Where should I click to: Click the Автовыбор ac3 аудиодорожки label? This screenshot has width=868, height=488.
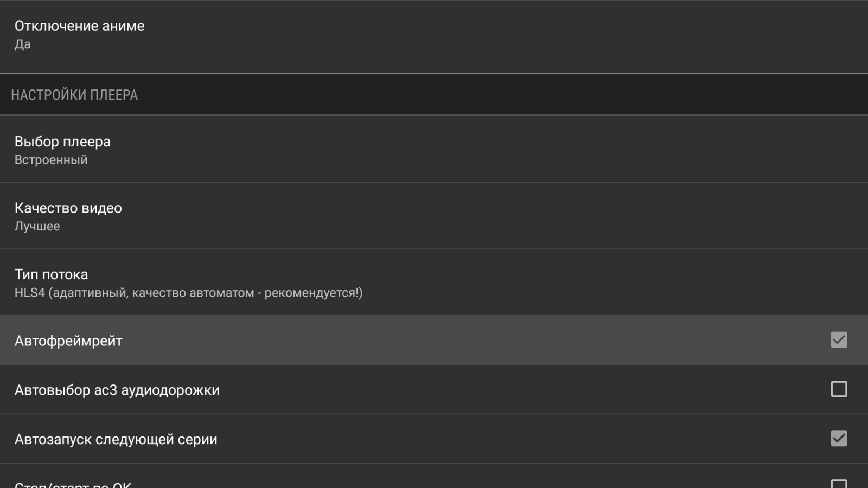pos(117,390)
